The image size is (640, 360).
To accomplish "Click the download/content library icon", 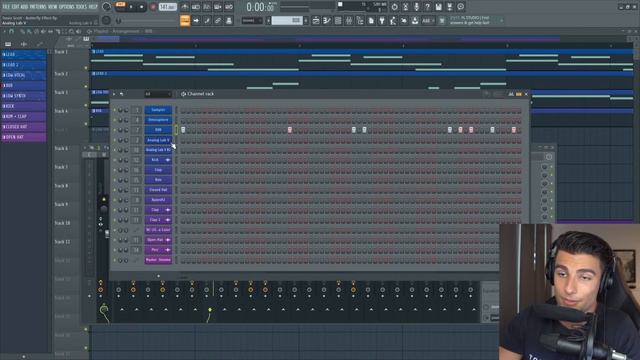I will point(415,20).
